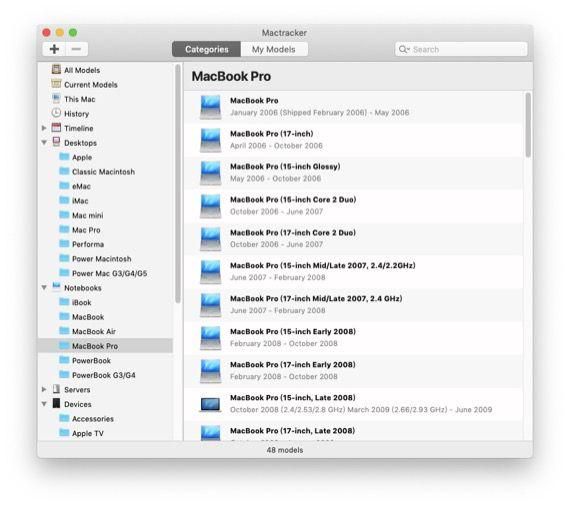The width and height of the screenshot is (570, 507).
Task: Click the MacBook Pro (17-inch) model thumbnail
Action: tap(210, 140)
